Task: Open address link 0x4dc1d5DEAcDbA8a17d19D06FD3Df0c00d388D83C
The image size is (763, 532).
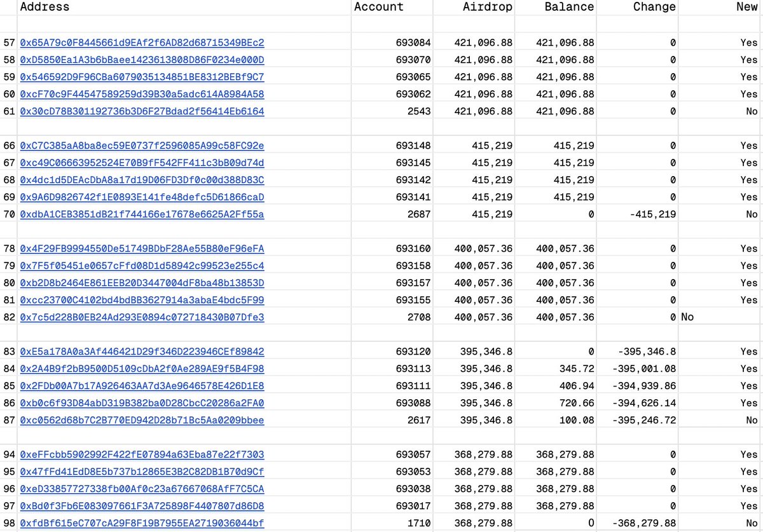Action: (142, 180)
